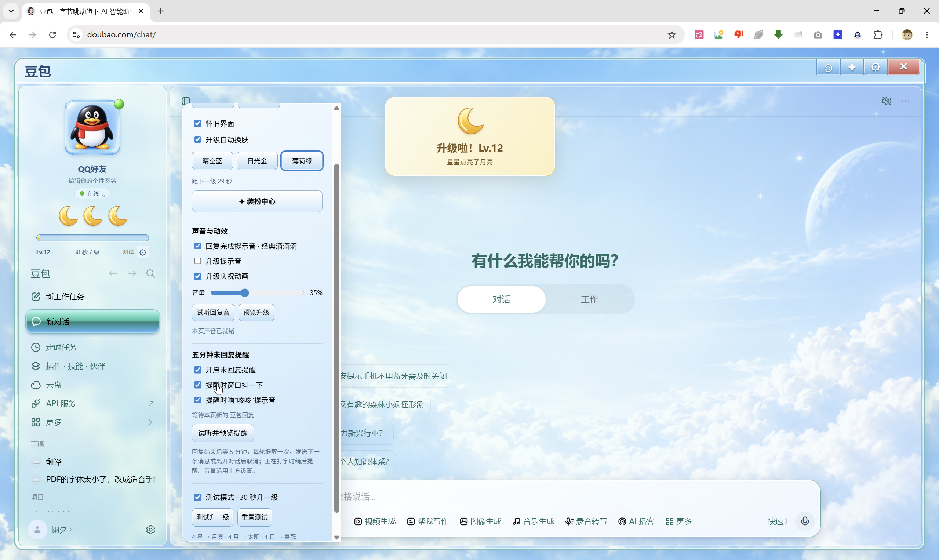Open the sun-shaped settings icon in title bar
Image resolution: width=939 pixels, height=560 pixels.
point(876,68)
